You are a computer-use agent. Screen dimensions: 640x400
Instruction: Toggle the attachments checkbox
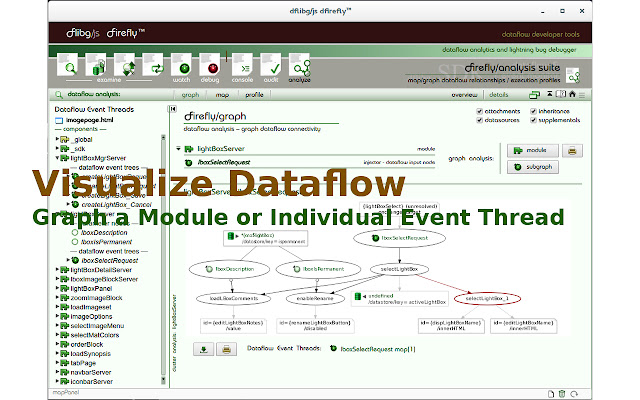tap(480, 111)
